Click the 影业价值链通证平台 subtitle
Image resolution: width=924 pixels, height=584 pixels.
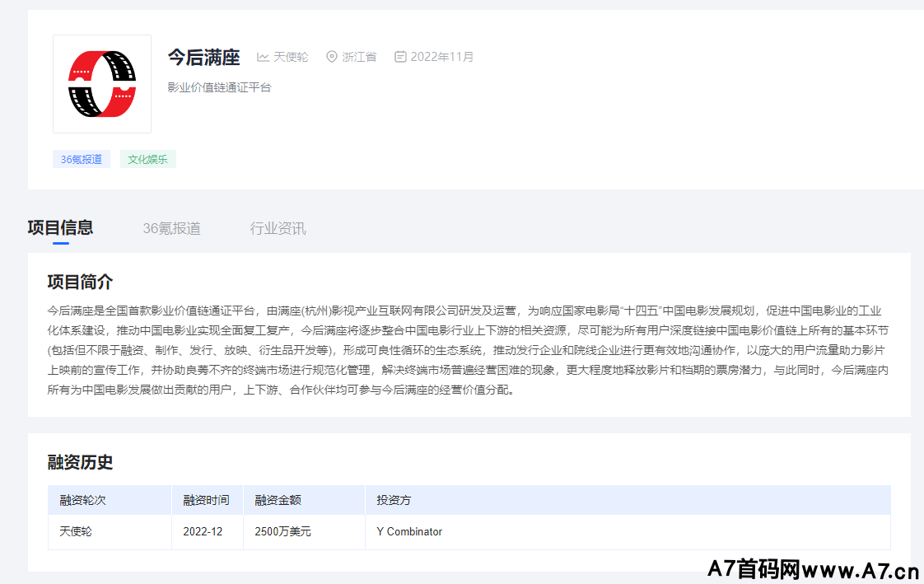pyautogui.click(x=219, y=87)
